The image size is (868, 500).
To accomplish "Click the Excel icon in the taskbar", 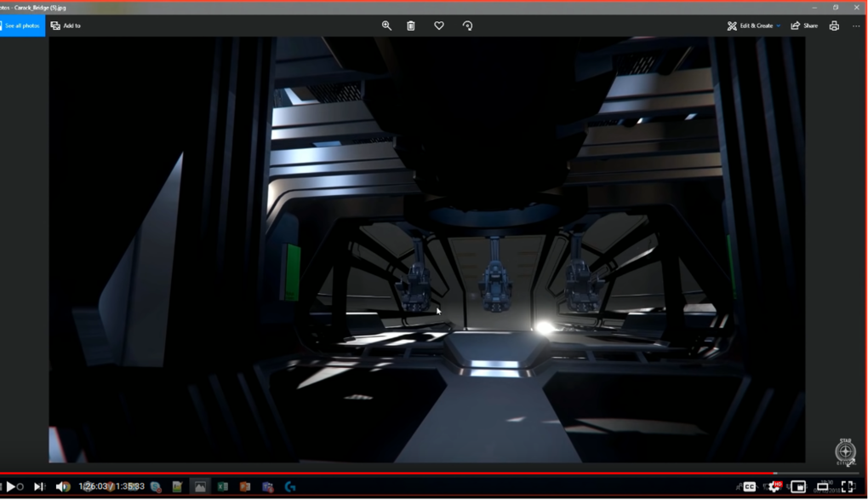I will 222,486.
